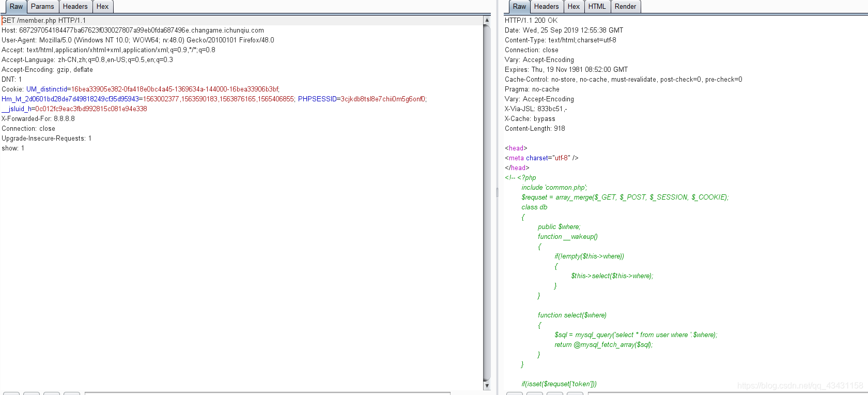This screenshot has width=868, height=395.
Task: Switch to the response Raw tab
Action: coord(519,7)
